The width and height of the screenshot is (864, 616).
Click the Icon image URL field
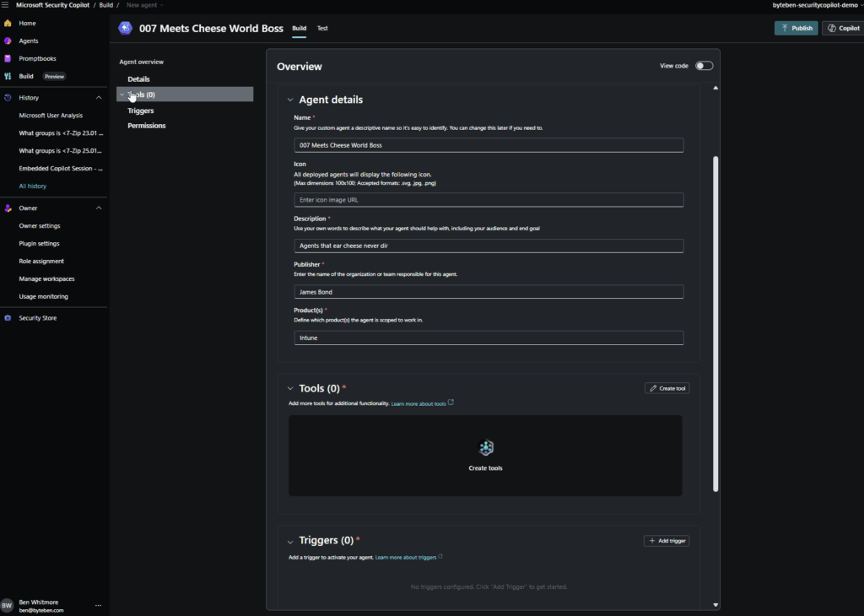489,200
